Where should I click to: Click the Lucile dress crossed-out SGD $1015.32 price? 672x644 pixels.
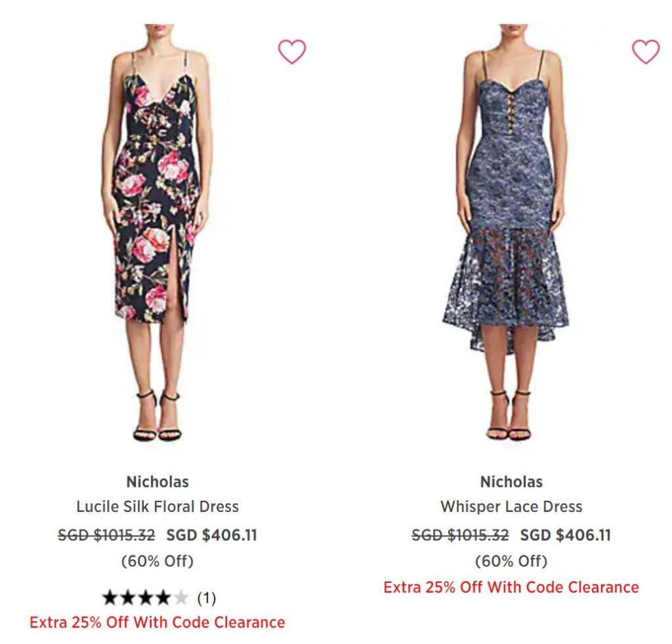106,535
